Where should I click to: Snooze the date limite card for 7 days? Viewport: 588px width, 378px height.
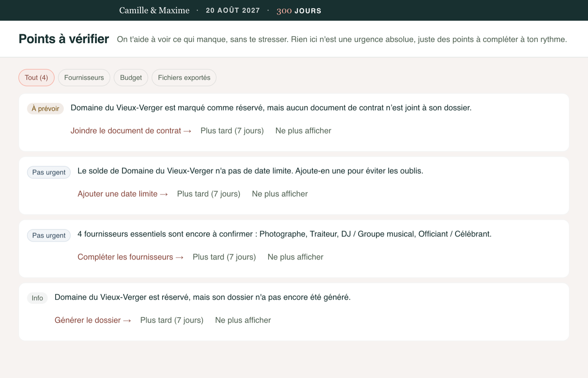tap(209, 194)
